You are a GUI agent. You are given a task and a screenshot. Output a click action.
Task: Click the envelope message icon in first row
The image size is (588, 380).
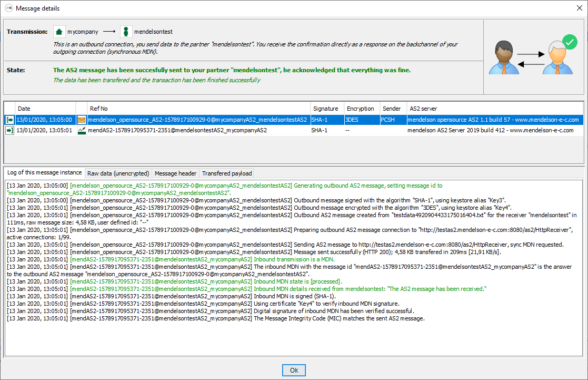pos(82,120)
